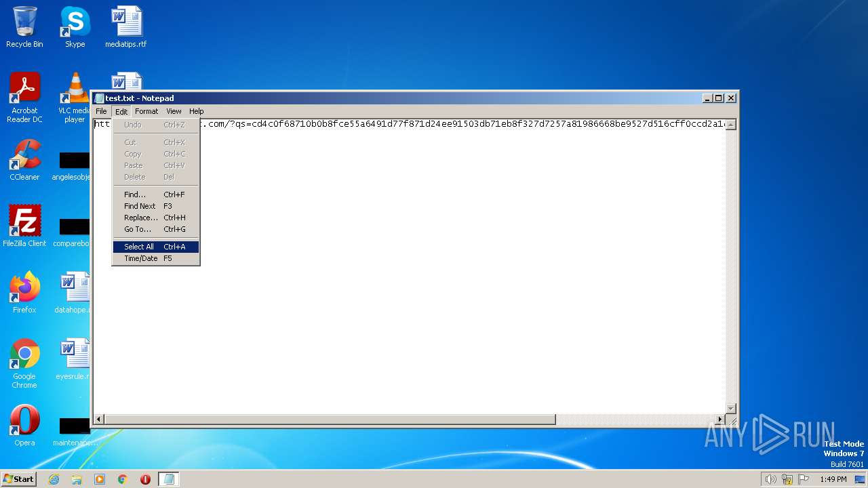Click the volume speaker tray icon

pyautogui.click(x=770, y=479)
